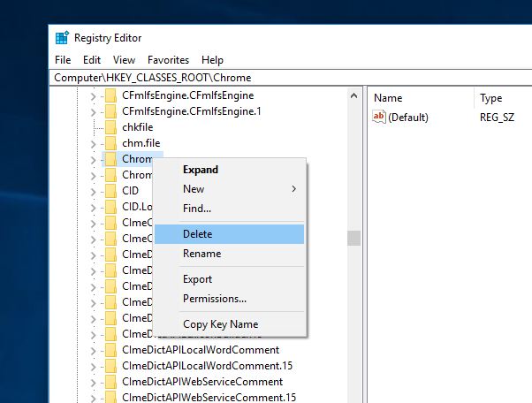Expand the CID key

(x=93, y=192)
